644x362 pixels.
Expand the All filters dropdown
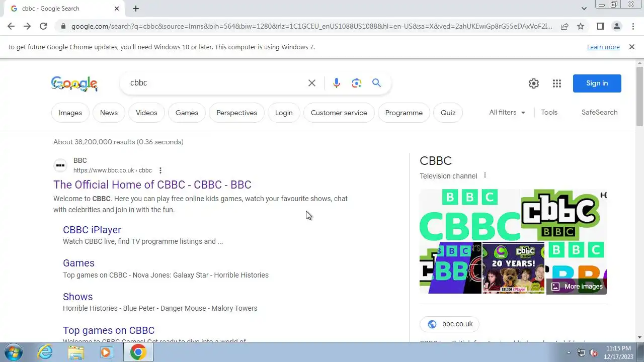[x=507, y=113]
